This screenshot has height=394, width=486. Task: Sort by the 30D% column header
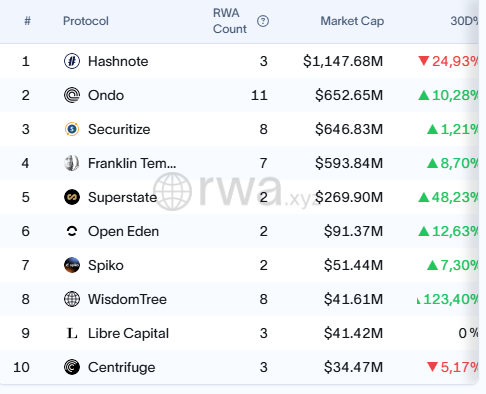[464, 21]
